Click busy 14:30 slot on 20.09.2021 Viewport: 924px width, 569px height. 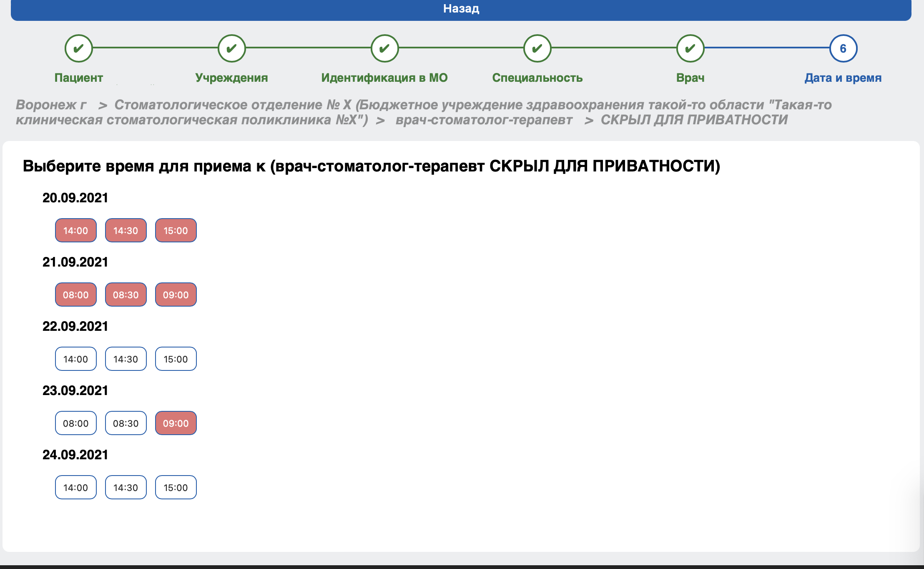pos(126,230)
